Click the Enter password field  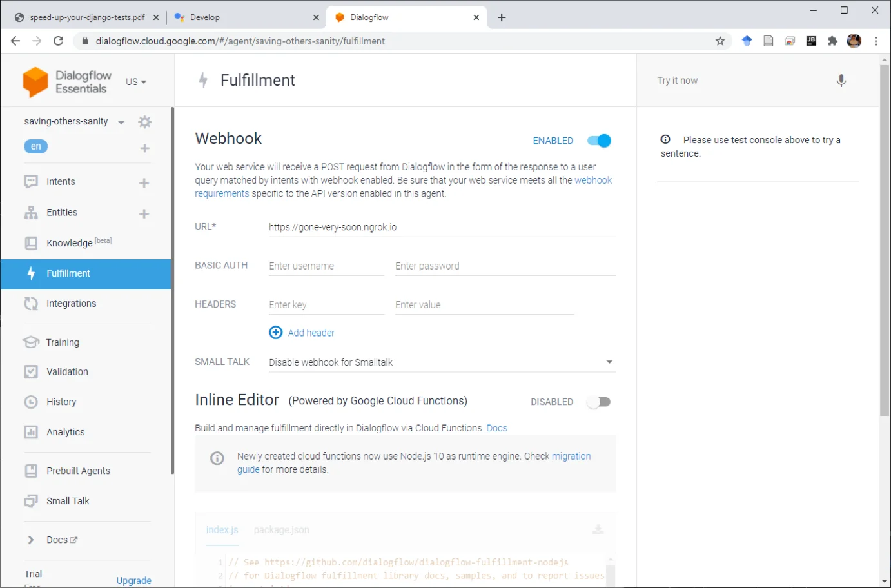(x=505, y=266)
